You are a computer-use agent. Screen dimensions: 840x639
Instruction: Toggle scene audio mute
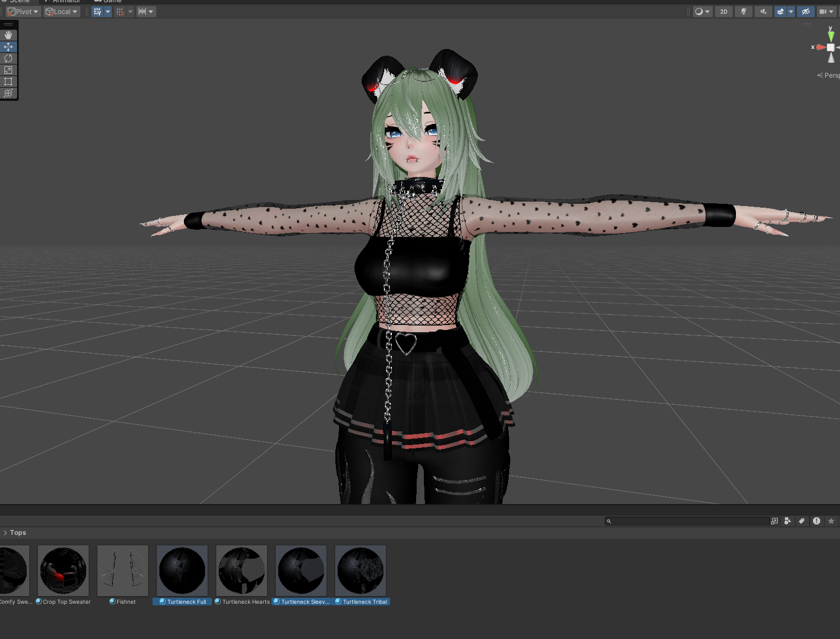[763, 12]
